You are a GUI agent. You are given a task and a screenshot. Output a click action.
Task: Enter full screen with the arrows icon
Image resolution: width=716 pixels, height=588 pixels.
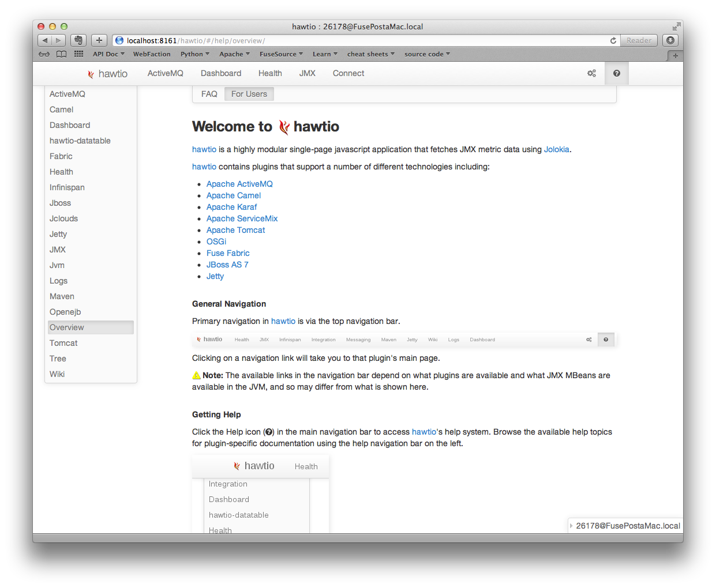[x=676, y=27]
